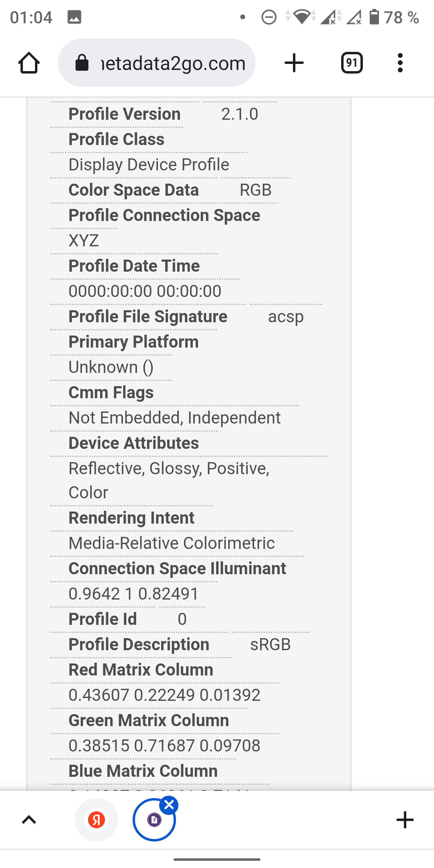This screenshot has width=434, height=868.
Task: Switch to the Yandex tab icon
Action: point(96,820)
